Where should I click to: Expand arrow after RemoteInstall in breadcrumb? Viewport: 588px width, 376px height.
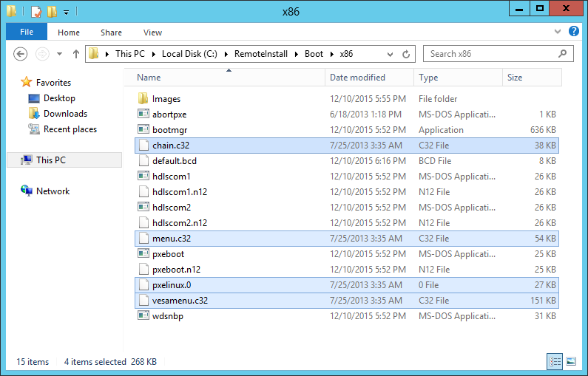[x=297, y=55]
